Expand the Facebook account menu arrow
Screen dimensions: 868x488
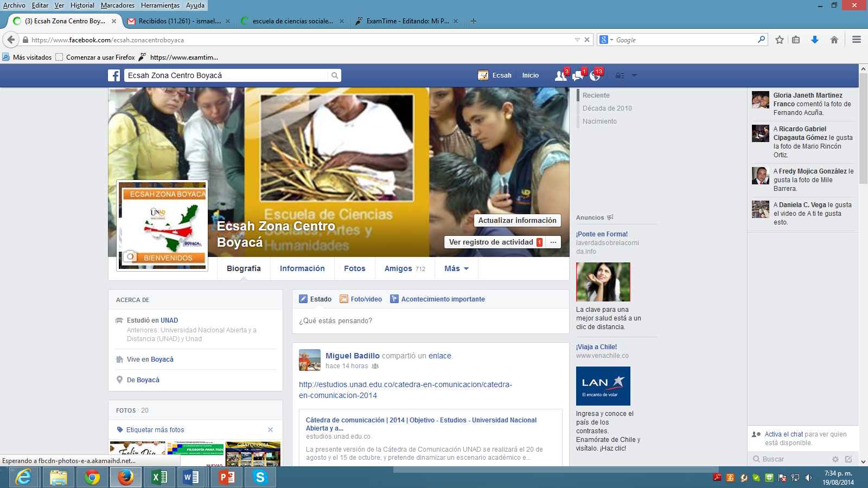coord(634,76)
